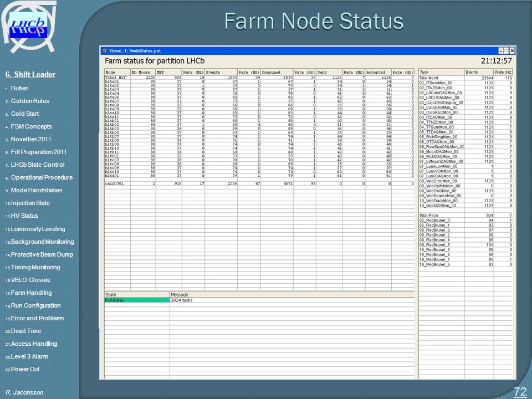
Task: Select node hlta01 in the farm table
Action: (259, 82)
